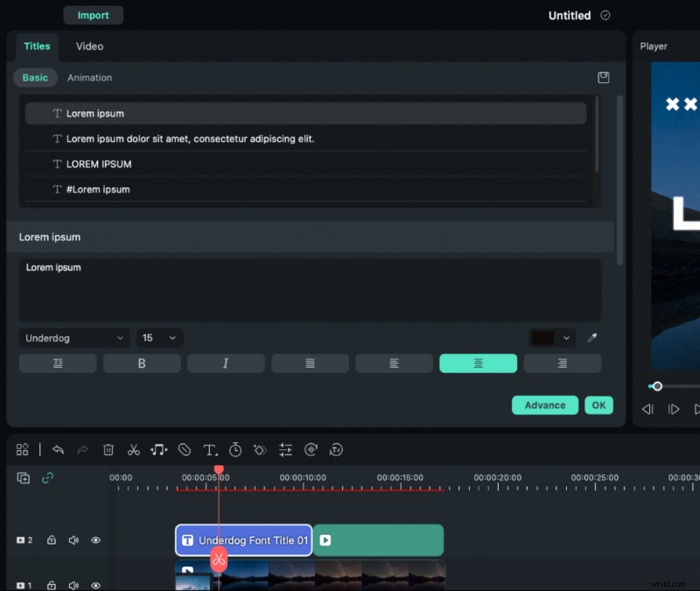
Task: Select the Underdog Font Title 01 clip
Action: (244, 540)
